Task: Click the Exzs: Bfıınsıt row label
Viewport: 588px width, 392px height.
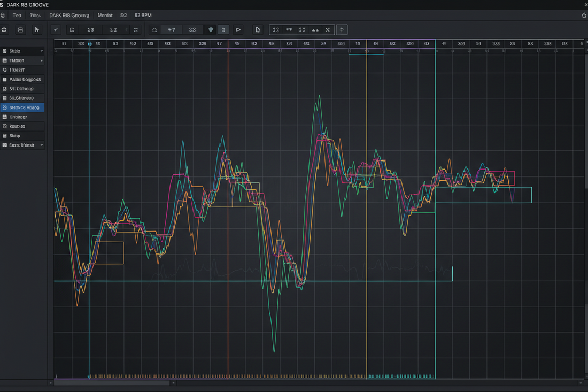Action: 22,145
